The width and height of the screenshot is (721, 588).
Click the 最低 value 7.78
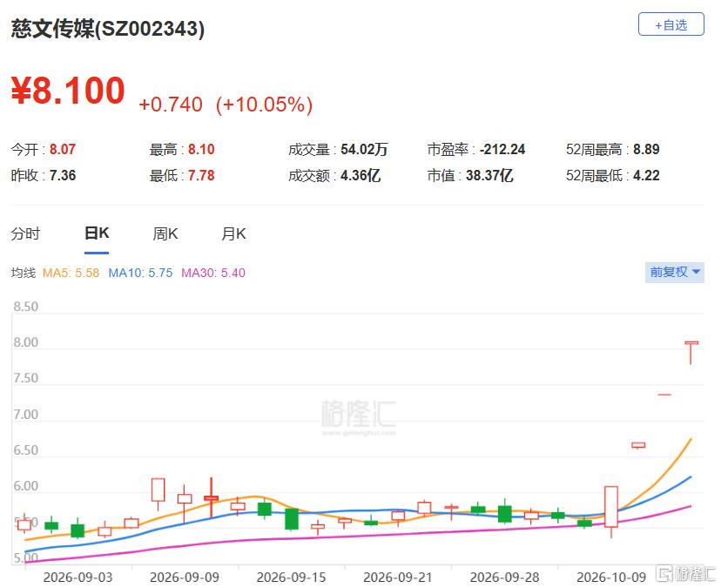201,175
